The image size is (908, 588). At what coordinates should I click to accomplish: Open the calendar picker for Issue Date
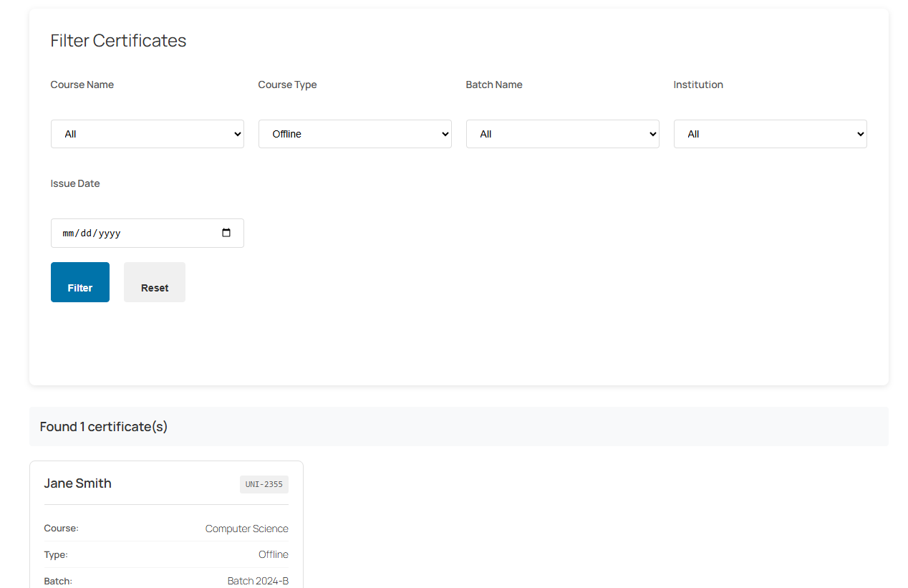pyautogui.click(x=226, y=233)
